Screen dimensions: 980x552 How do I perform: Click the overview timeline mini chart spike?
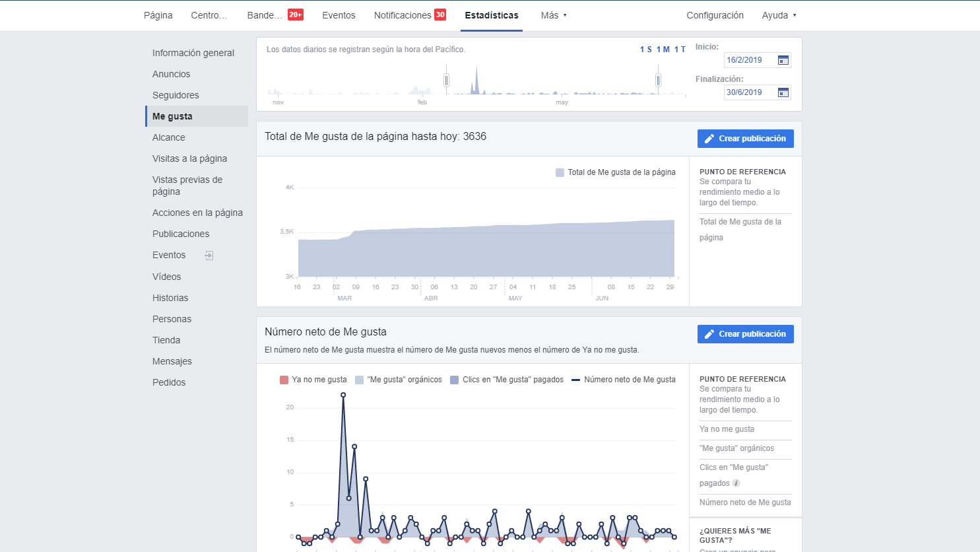pos(475,79)
